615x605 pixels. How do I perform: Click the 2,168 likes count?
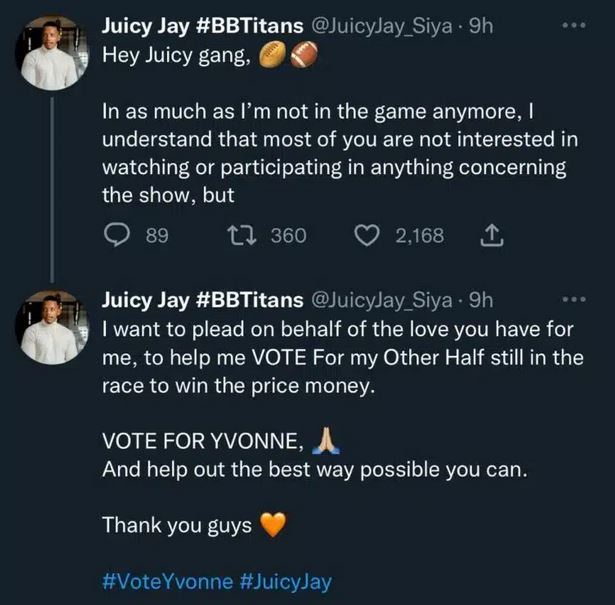point(420,236)
